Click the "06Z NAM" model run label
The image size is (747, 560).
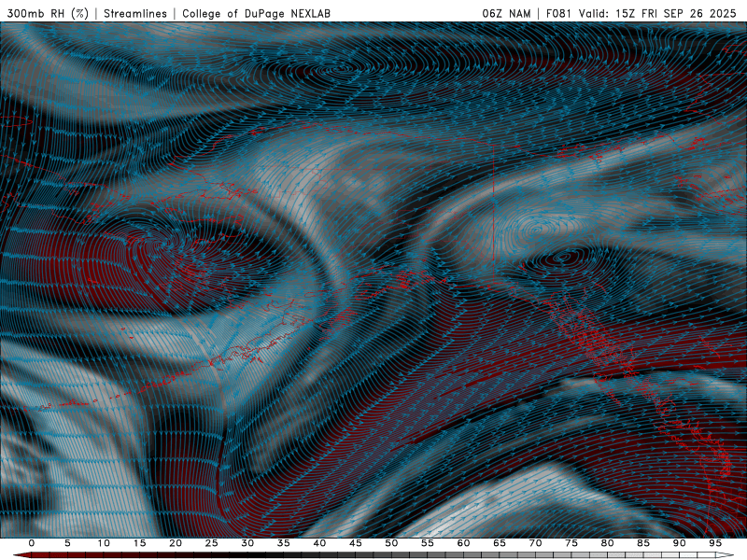(x=506, y=13)
